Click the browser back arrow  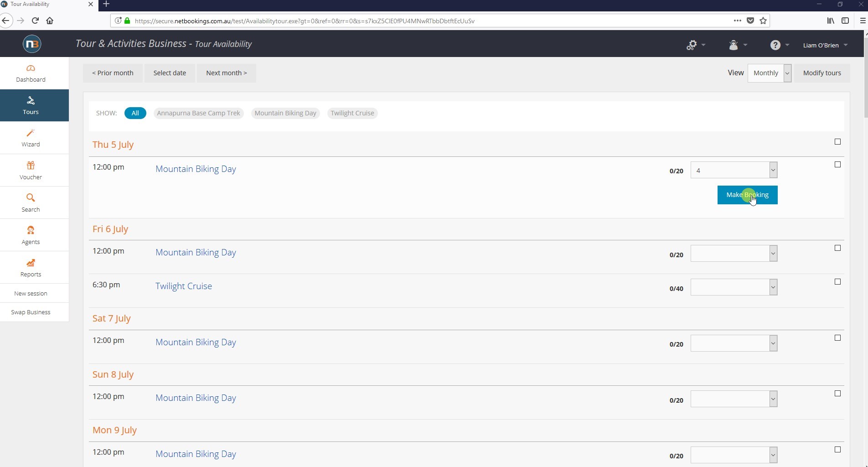click(x=5, y=21)
